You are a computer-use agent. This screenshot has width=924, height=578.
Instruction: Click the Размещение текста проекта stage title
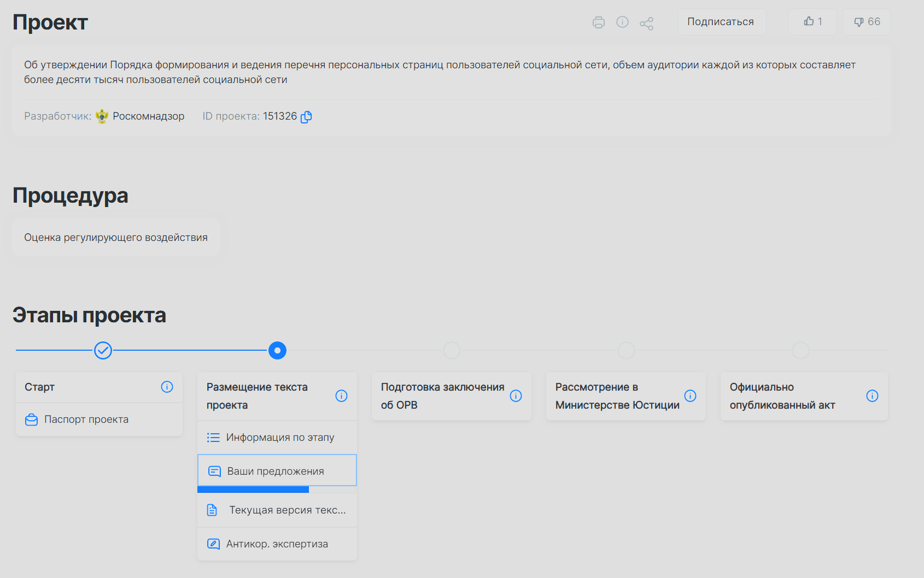pyautogui.click(x=257, y=396)
